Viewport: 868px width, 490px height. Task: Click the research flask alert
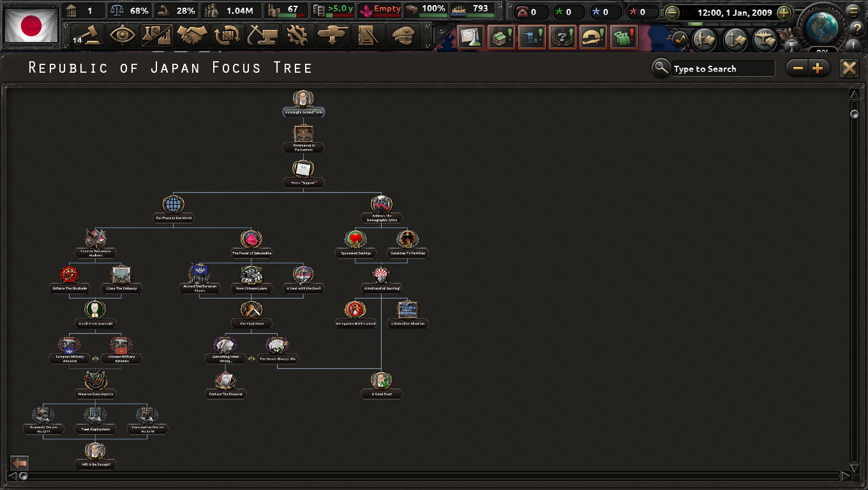470,37
